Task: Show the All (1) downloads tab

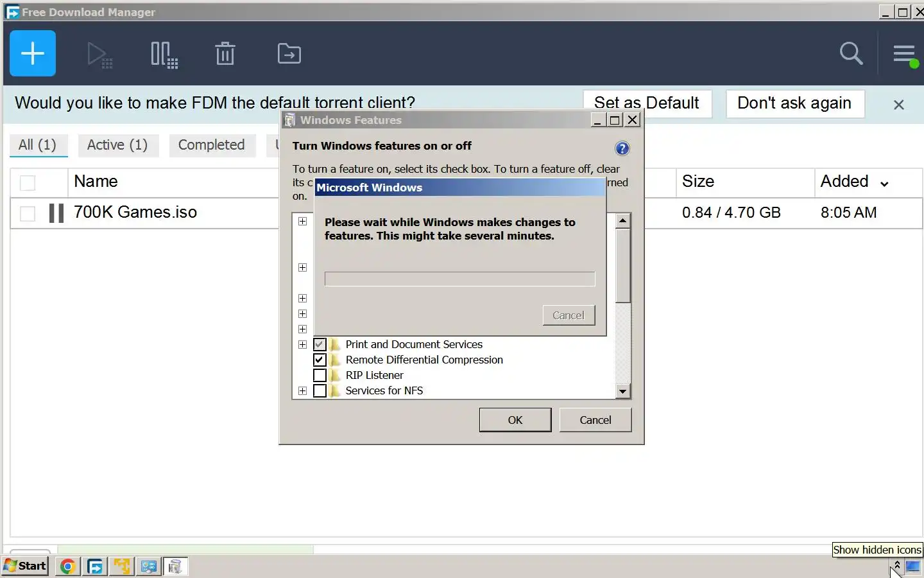Action: tap(37, 144)
